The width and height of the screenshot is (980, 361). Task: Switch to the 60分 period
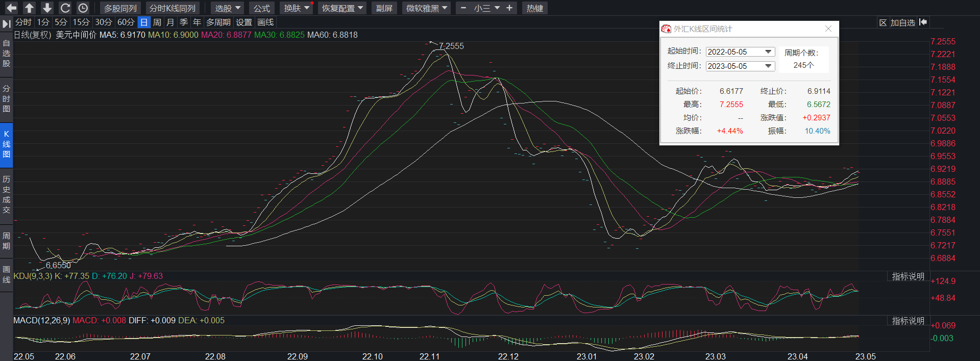pyautogui.click(x=126, y=22)
